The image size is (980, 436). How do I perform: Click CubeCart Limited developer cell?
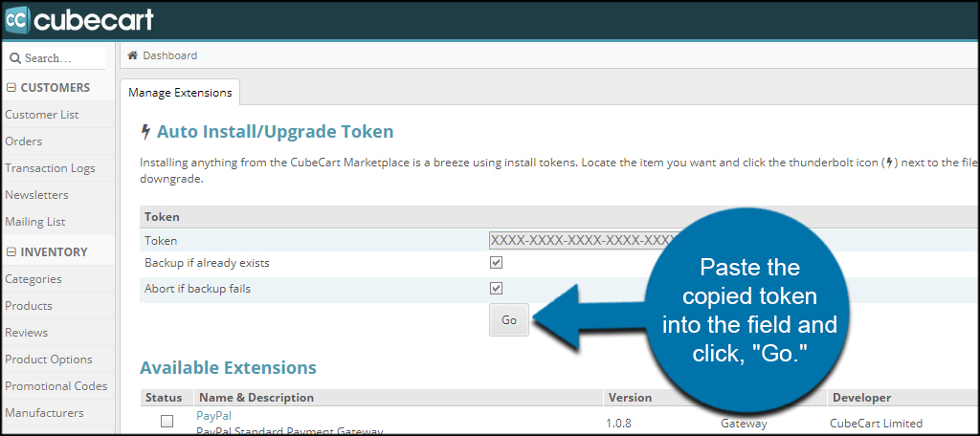click(x=877, y=423)
